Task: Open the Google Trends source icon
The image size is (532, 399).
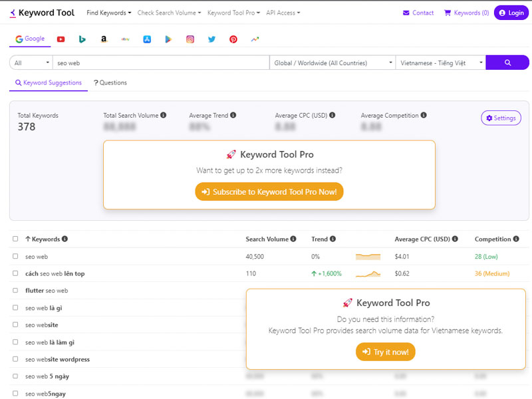Action: pyautogui.click(x=255, y=39)
